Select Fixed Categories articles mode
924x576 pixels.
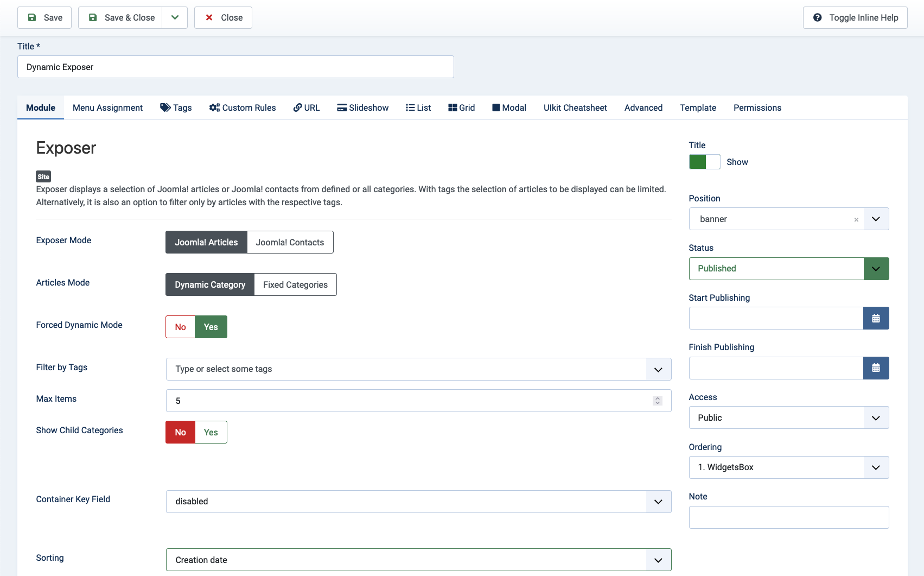coord(295,284)
